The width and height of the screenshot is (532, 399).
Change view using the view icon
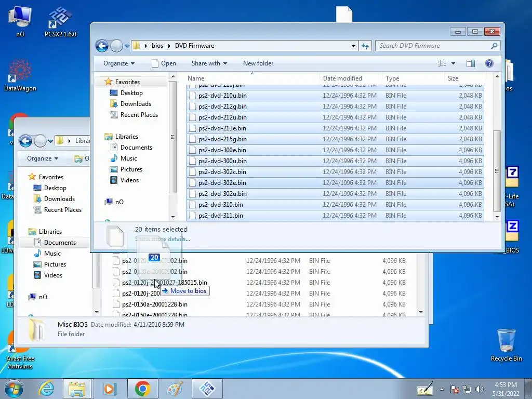[442, 63]
